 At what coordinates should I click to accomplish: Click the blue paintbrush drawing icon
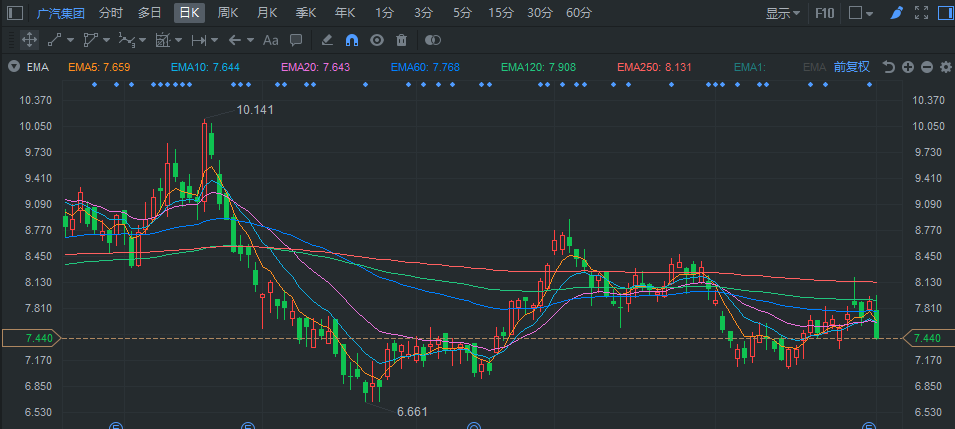click(896, 13)
